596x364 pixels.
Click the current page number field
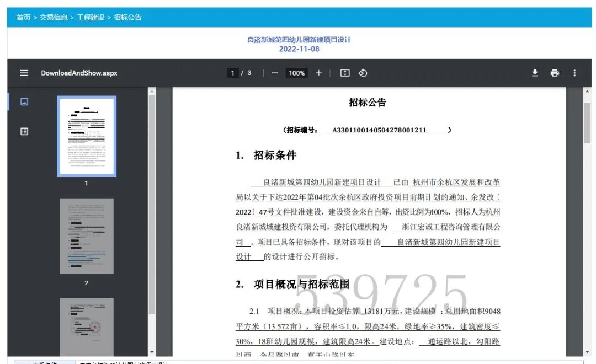pyautogui.click(x=233, y=73)
